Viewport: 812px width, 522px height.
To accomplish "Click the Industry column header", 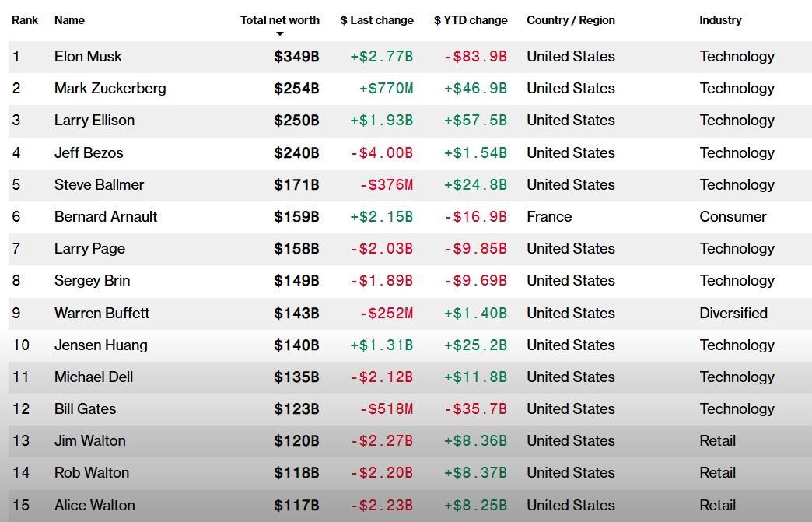I will (x=720, y=20).
